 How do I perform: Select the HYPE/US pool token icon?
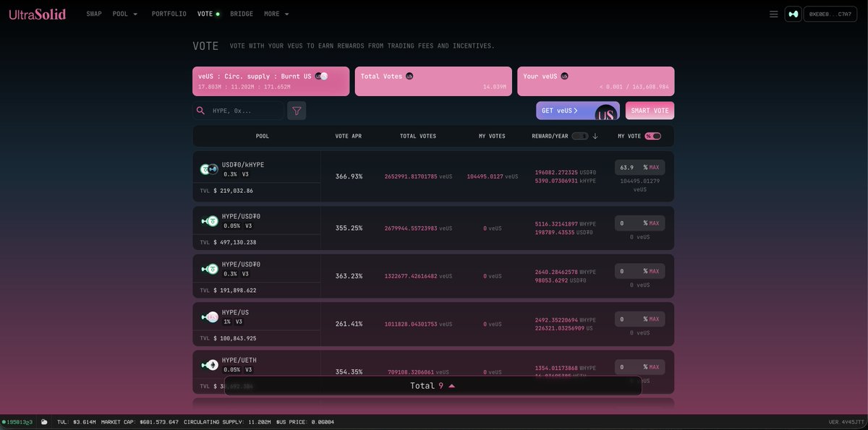210,316
